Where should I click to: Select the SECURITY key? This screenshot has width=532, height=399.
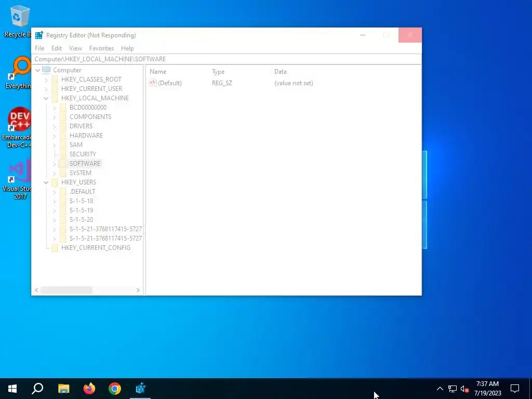(x=83, y=154)
